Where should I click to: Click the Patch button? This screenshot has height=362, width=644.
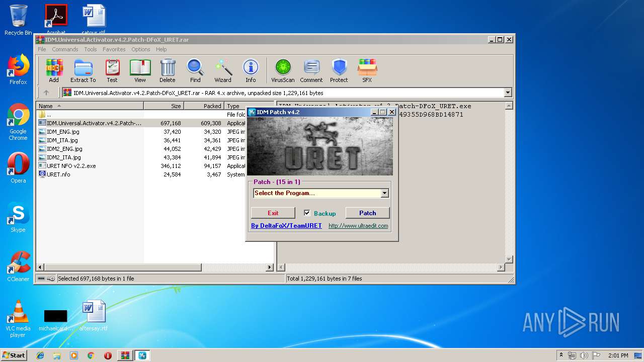[x=368, y=213]
